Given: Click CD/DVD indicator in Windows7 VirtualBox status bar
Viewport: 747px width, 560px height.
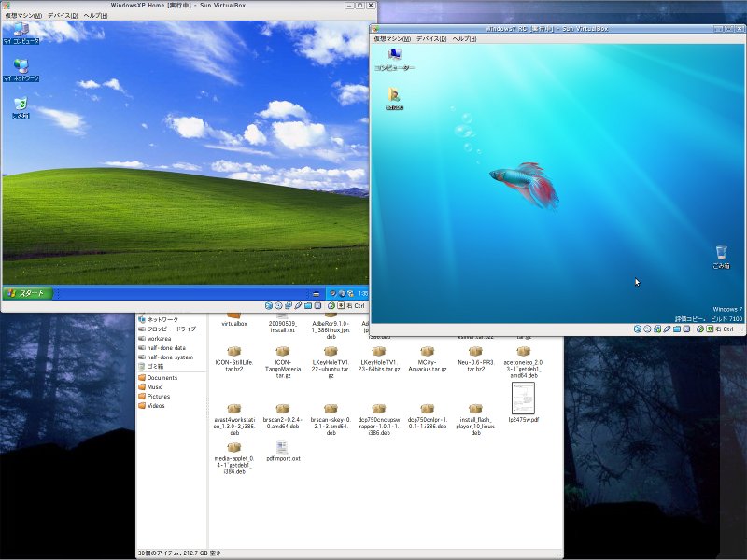Looking at the screenshot, I should pyautogui.click(x=647, y=329).
